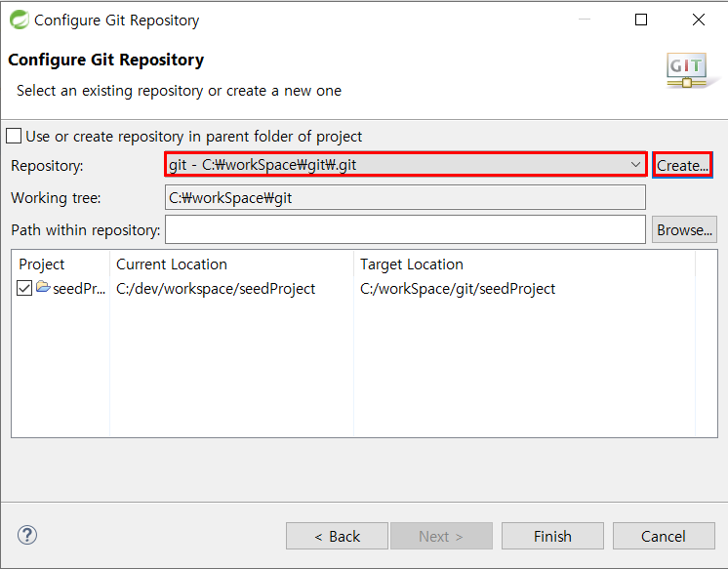Click the disabled Next button

441,536
